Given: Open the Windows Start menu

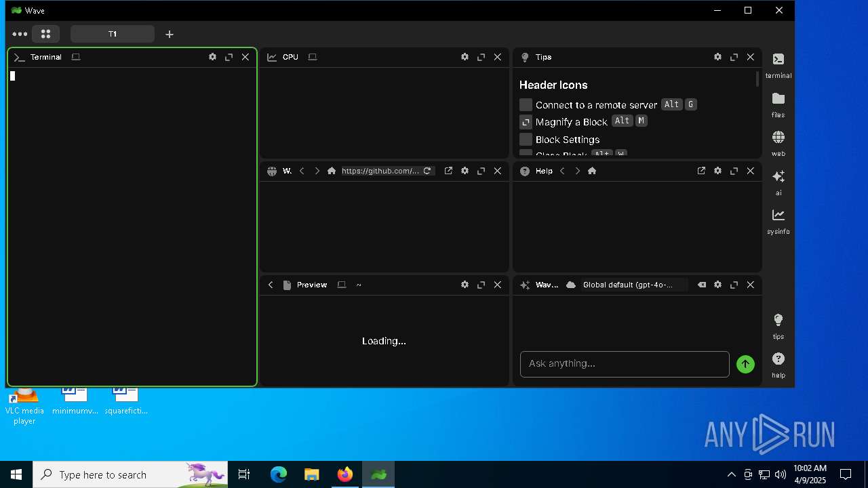Looking at the screenshot, I should [16, 474].
